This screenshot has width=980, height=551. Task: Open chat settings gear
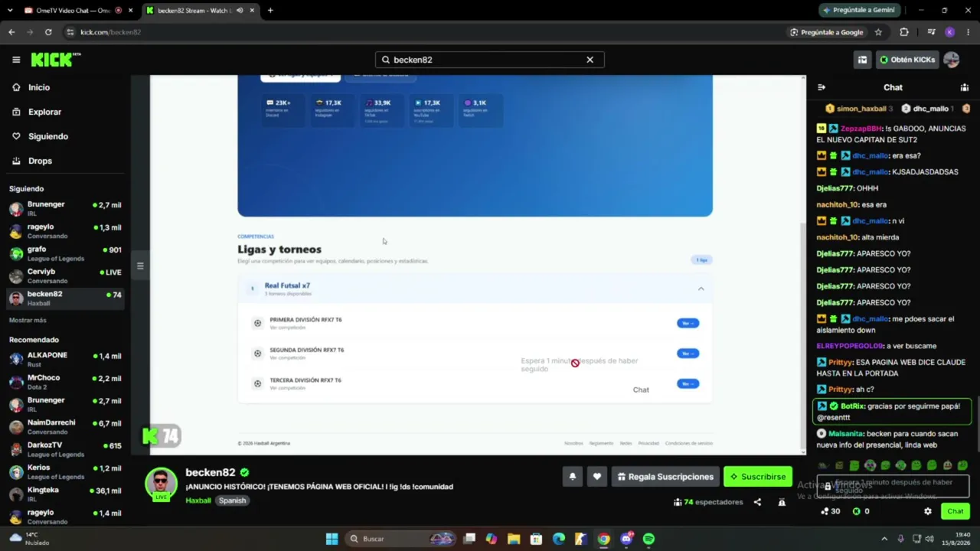(x=928, y=511)
